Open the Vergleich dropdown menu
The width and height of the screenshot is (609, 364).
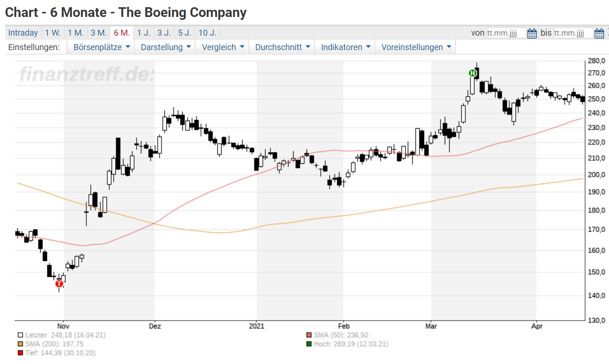pyautogui.click(x=223, y=47)
